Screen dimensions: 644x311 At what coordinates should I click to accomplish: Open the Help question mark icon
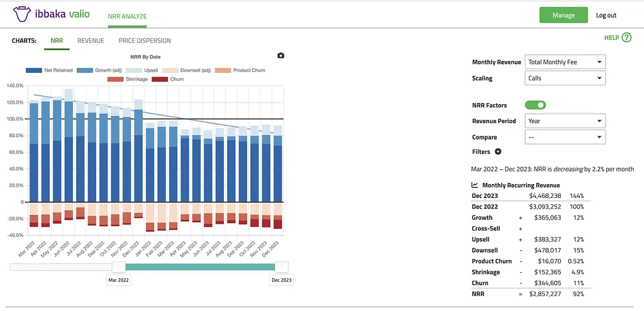click(x=626, y=38)
